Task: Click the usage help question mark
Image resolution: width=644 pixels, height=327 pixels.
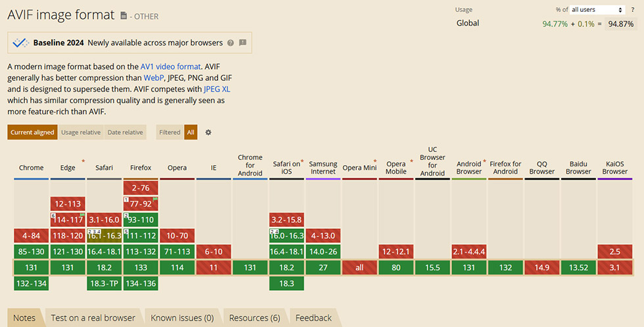Action: [x=632, y=9]
